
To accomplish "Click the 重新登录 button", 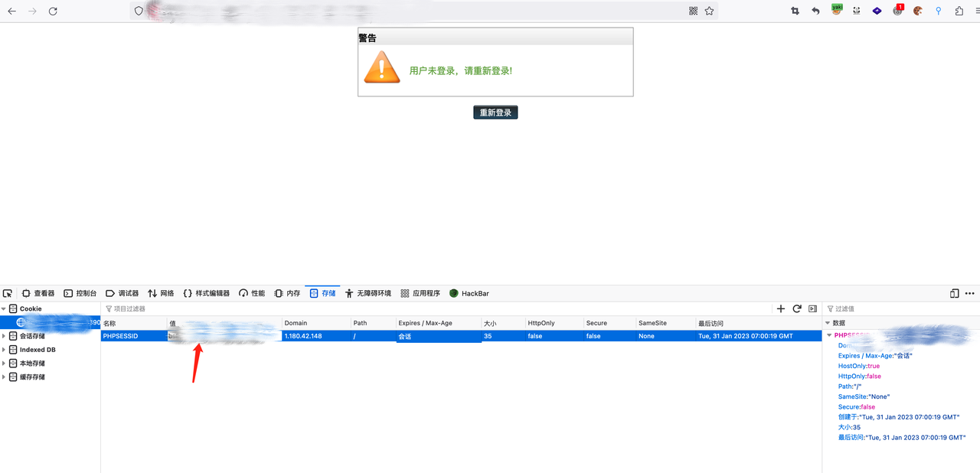I will click(495, 113).
